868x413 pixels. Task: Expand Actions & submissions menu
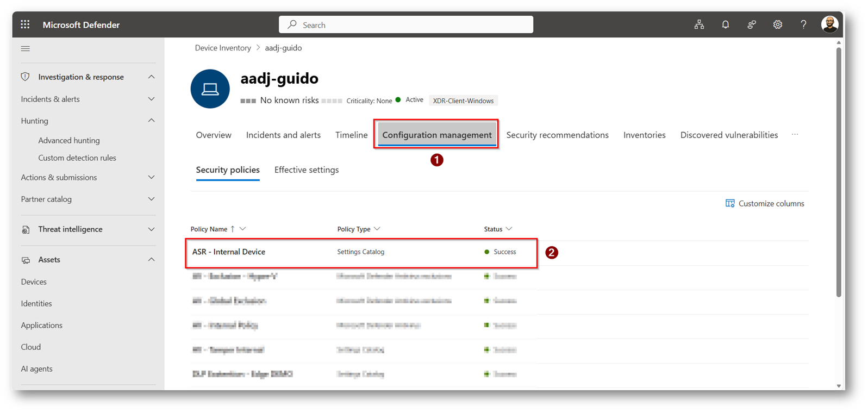(151, 177)
